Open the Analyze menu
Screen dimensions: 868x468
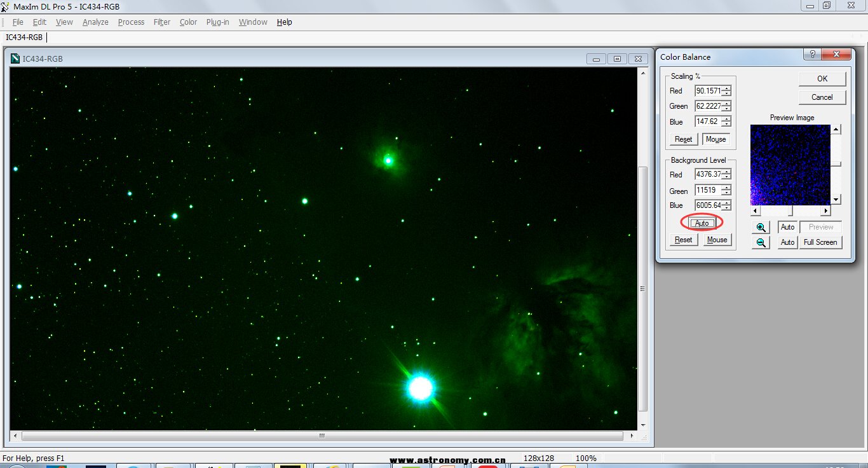(x=95, y=22)
